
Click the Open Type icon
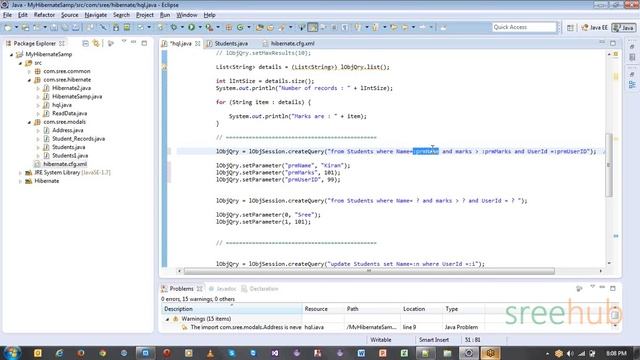coord(260,27)
